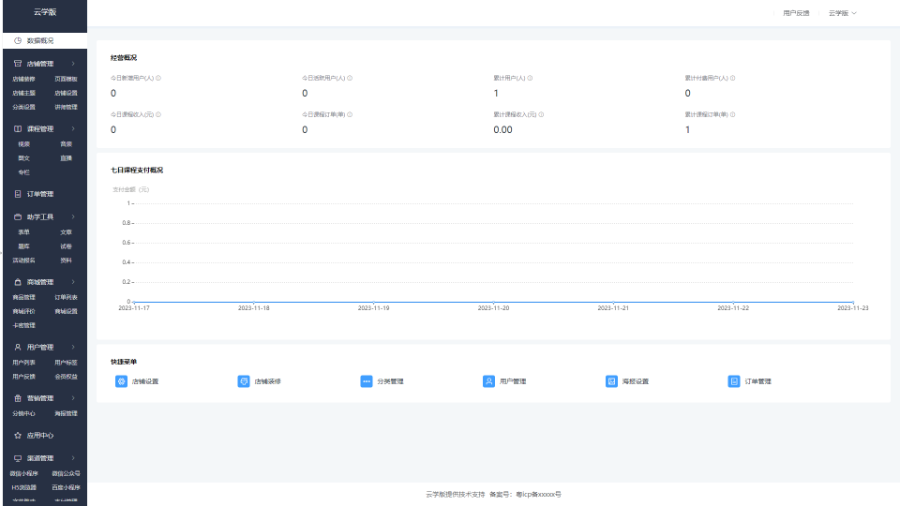Click the 七日课程支付概况 chart heading
This screenshot has height=506, width=900.
(x=137, y=170)
